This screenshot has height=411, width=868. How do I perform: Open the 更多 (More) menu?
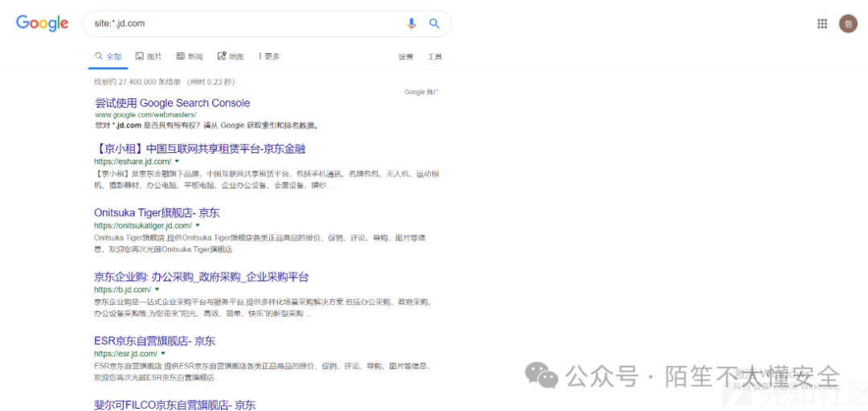pos(269,56)
